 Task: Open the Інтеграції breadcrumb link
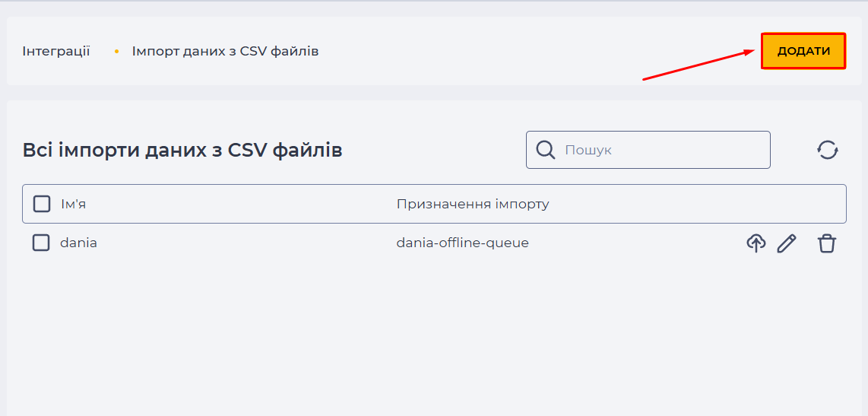(x=56, y=52)
